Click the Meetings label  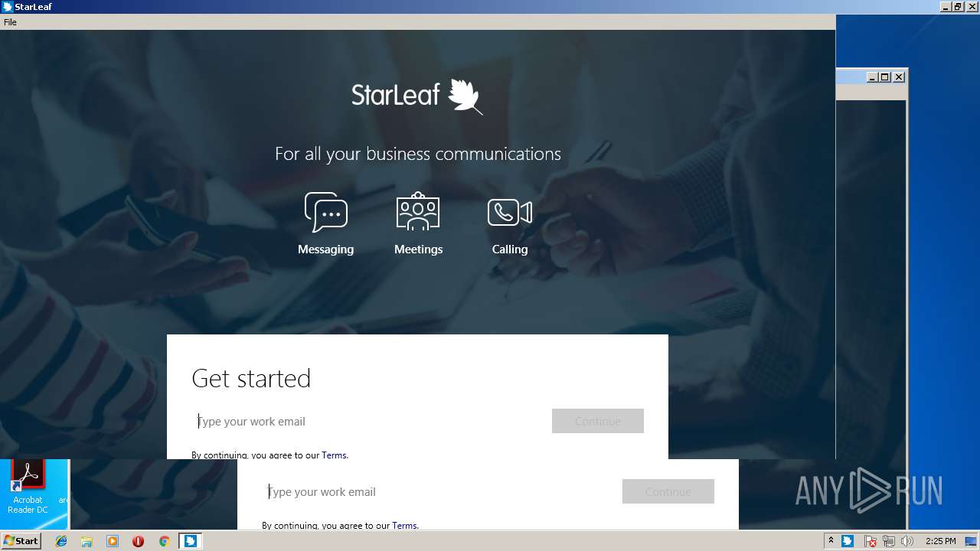(418, 249)
